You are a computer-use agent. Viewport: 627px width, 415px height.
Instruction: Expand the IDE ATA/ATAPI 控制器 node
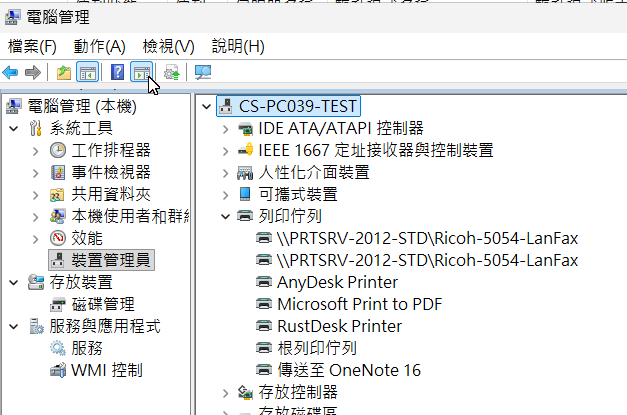[226, 128]
